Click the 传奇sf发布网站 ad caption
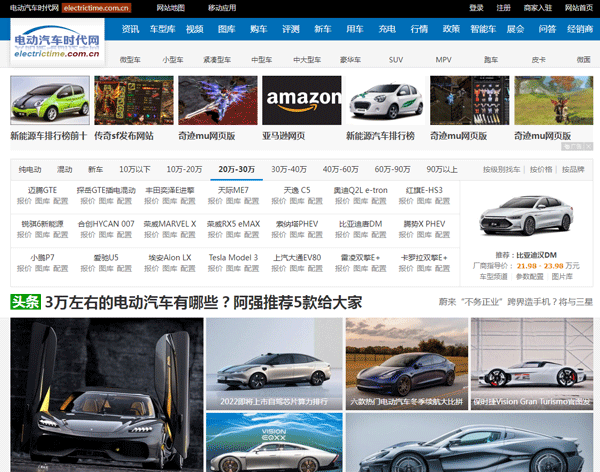The image size is (600, 472). (124, 136)
